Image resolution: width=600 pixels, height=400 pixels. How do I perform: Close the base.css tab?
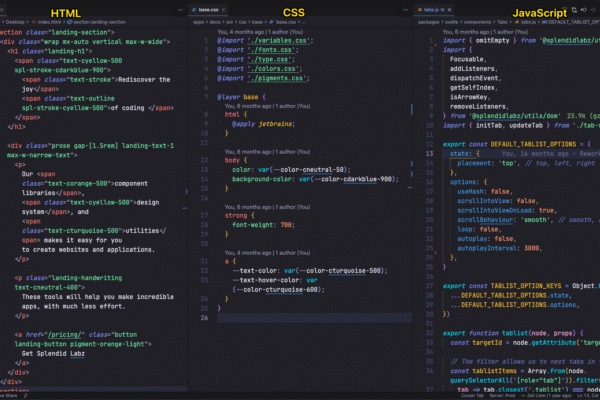pos(223,10)
